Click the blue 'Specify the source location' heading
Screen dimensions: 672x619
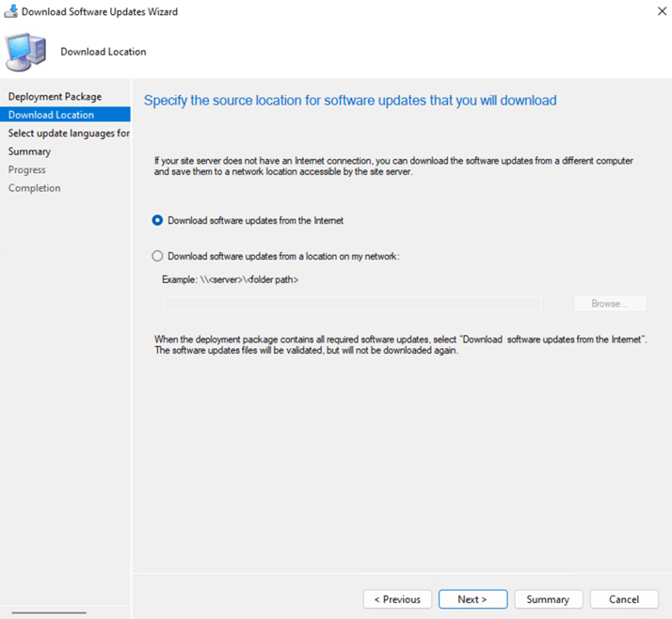coord(350,100)
